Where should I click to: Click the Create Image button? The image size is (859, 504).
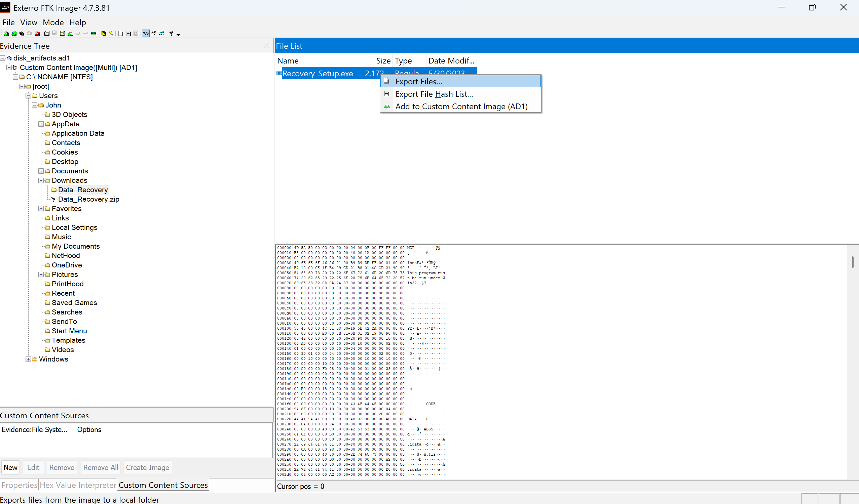(x=147, y=468)
